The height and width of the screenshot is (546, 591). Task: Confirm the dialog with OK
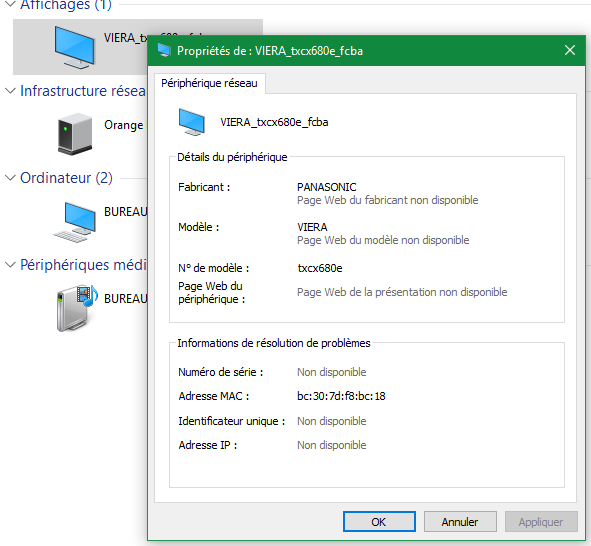tap(379, 522)
